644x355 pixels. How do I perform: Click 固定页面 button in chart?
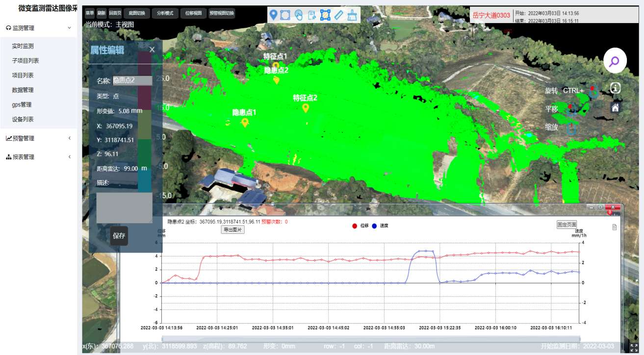567,225
